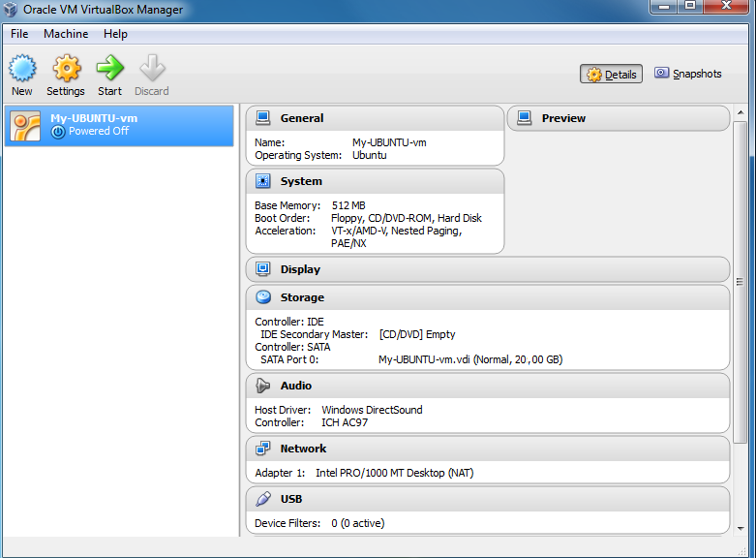Click the Audio section speaker icon
The image size is (756, 558).
tap(262, 386)
